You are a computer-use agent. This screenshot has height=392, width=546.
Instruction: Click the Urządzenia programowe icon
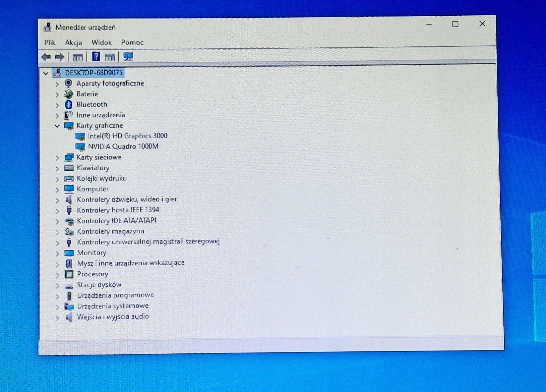click(x=69, y=296)
